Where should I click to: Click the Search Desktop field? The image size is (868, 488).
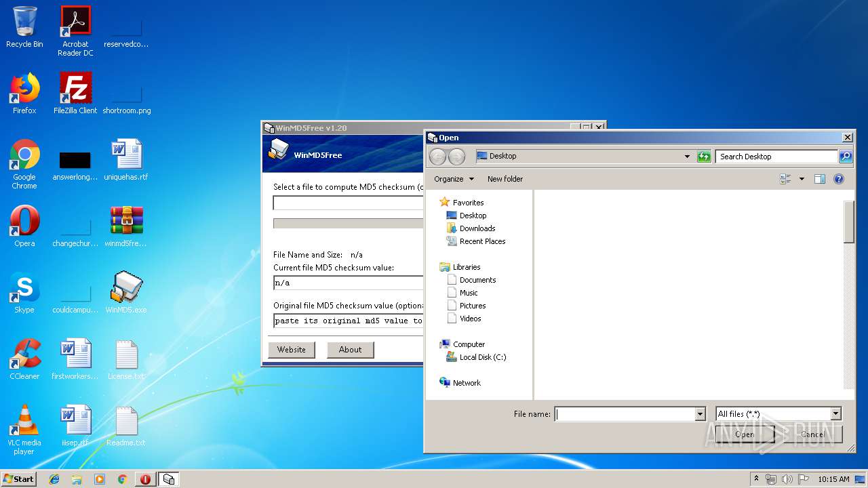point(776,157)
